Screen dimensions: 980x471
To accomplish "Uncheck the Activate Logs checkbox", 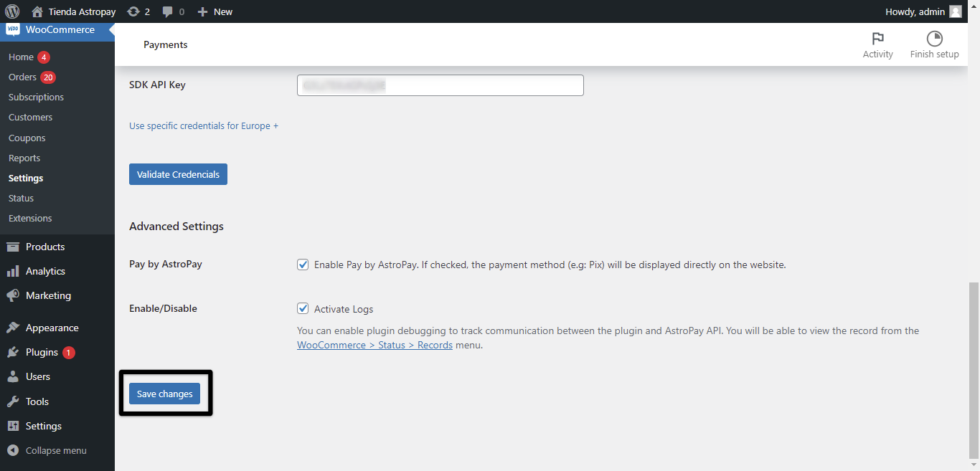I will (303, 309).
